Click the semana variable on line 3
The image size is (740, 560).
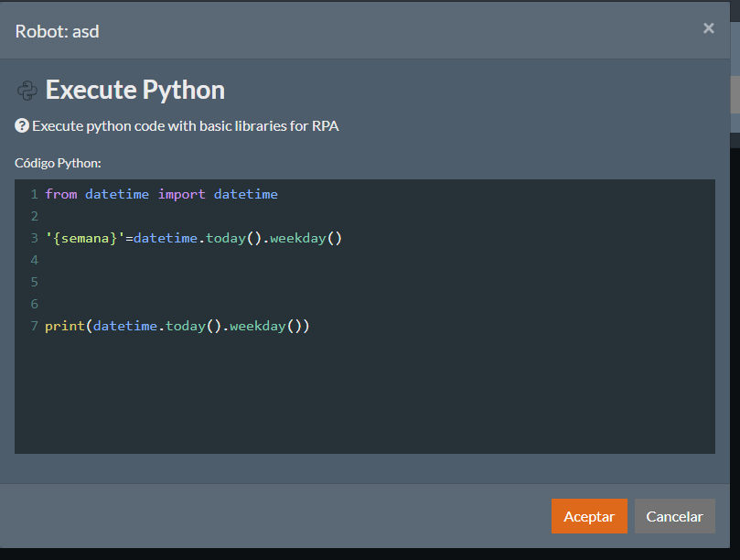85,237
